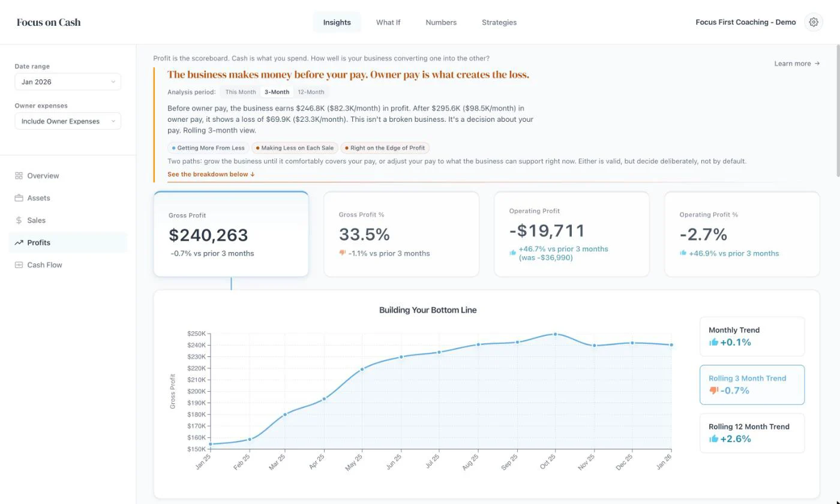Click thumbs-up icon in Operating Profit card
Screen dimensions: 840x504
pyautogui.click(x=513, y=253)
